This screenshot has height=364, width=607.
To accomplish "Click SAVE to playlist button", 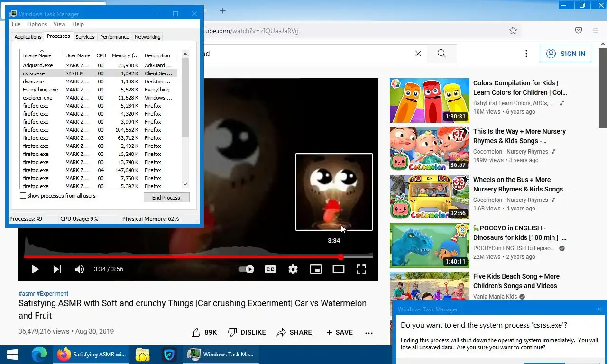I will [338, 332].
